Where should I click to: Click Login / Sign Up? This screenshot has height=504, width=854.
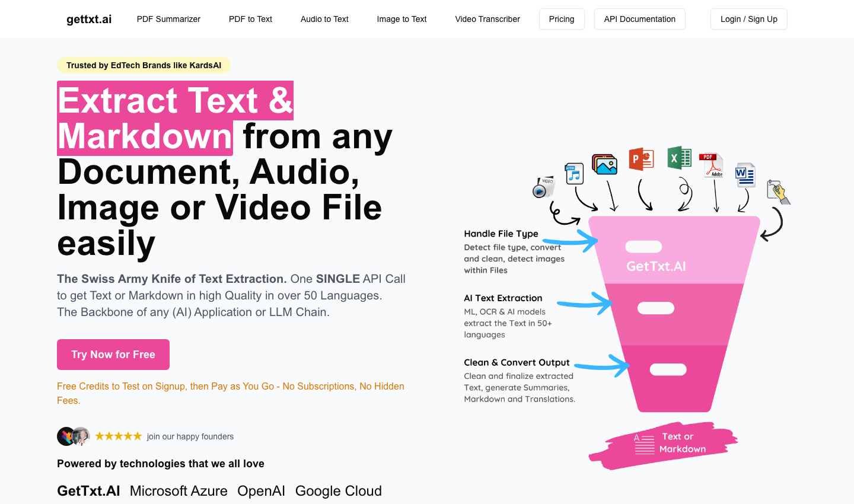point(748,19)
